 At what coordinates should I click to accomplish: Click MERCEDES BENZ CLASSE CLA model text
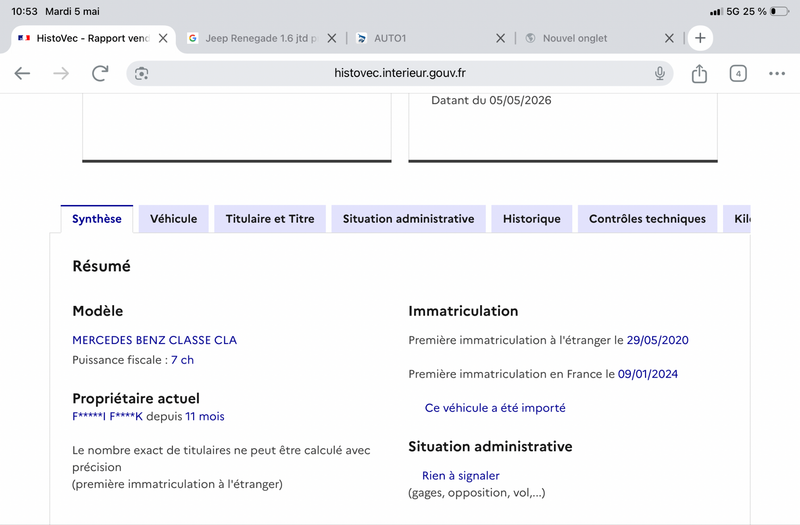(155, 340)
